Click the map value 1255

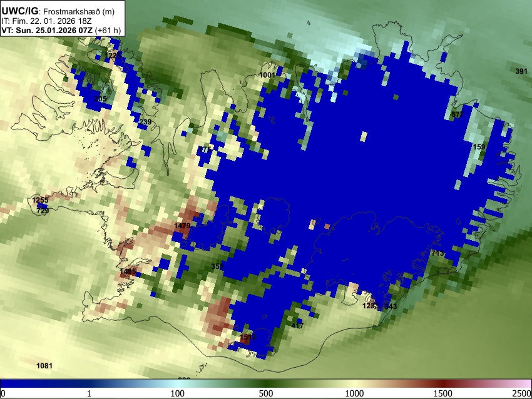coord(41,200)
